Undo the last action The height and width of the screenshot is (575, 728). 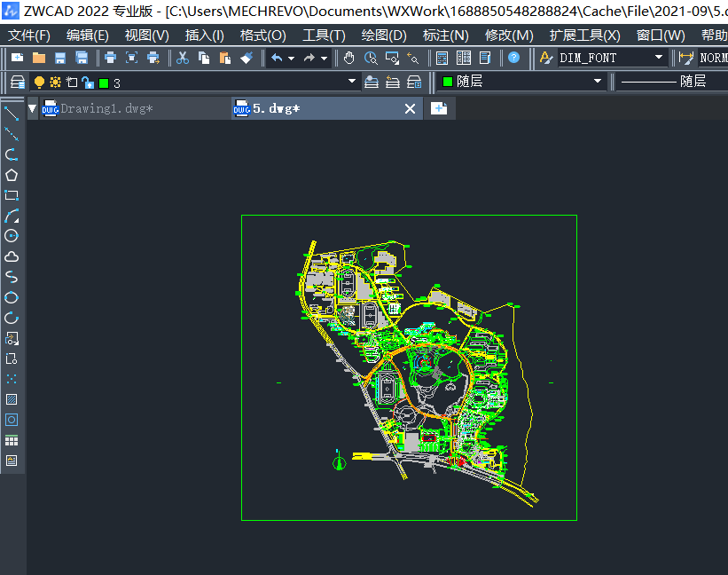(278, 58)
